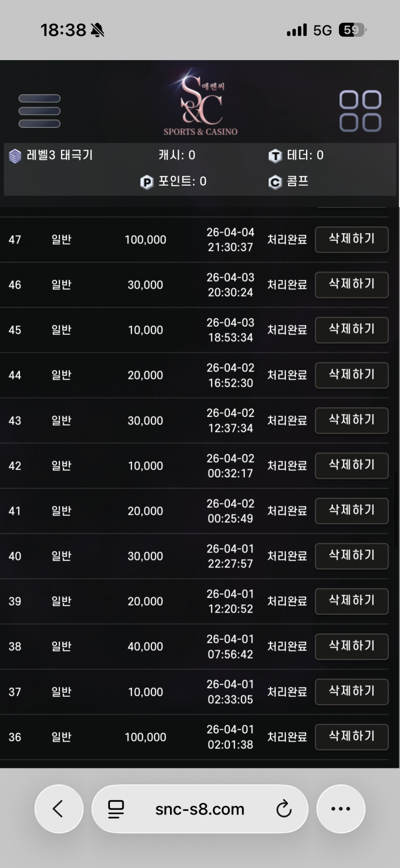Image resolution: width=400 pixels, height=868 pixels.
Task: Tap the 캐시 balance text
Action: click(177, 156)
